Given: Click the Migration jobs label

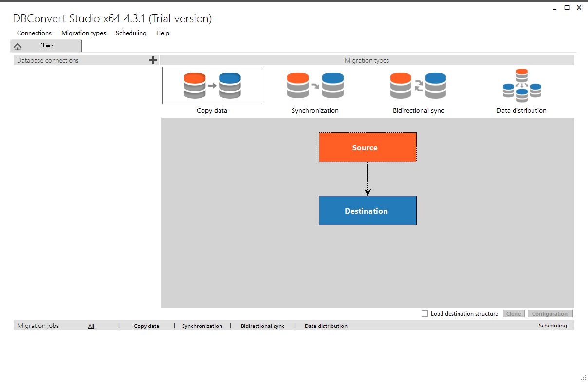Looking at the screenshot, I should pyautogui.click(x=38, y=326).
